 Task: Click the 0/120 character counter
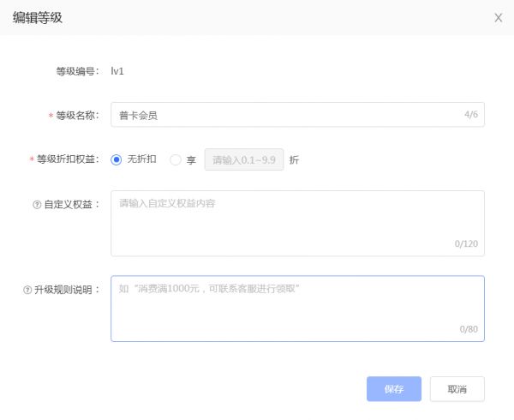(466, 244)
